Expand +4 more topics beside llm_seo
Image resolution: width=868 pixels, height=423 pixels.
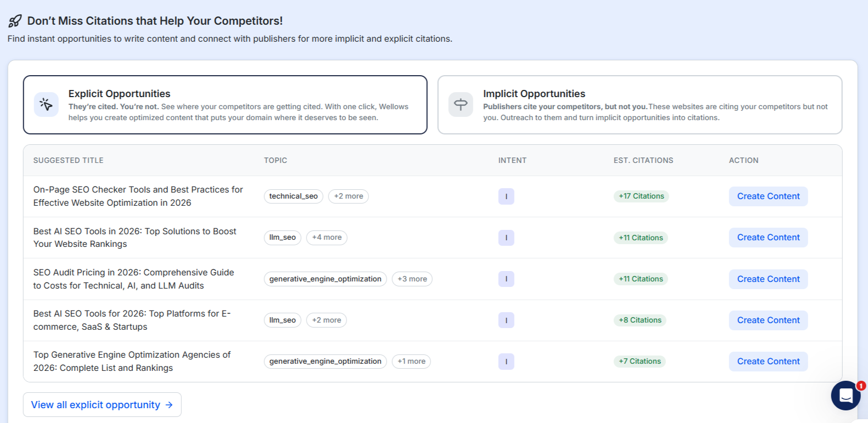click(327, 238)
